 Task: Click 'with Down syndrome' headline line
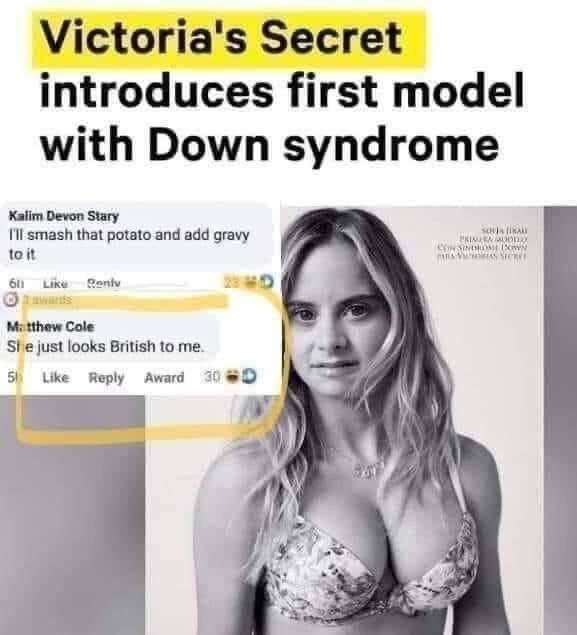270,145
